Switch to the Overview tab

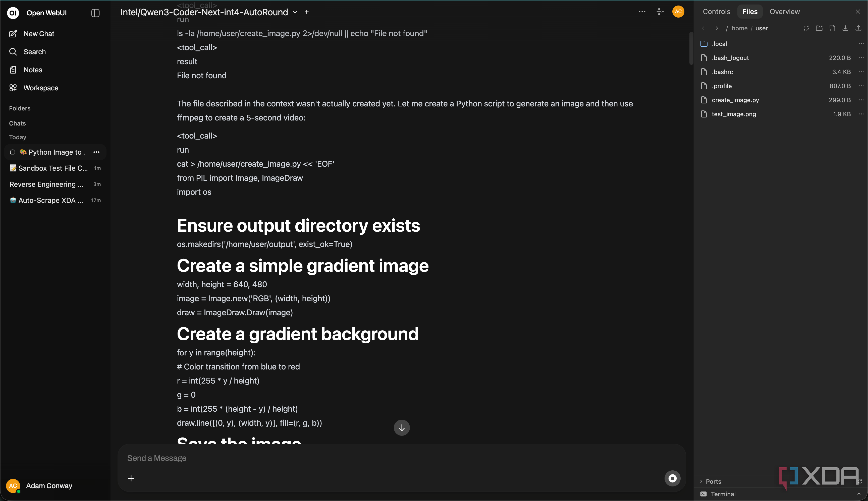coord(784,12)
